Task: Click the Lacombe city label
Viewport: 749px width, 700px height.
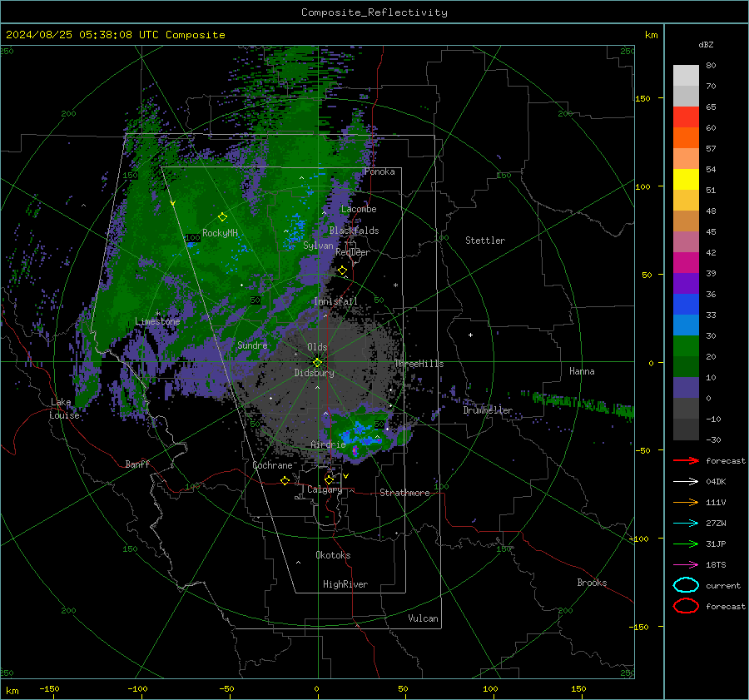Action: 359,209
